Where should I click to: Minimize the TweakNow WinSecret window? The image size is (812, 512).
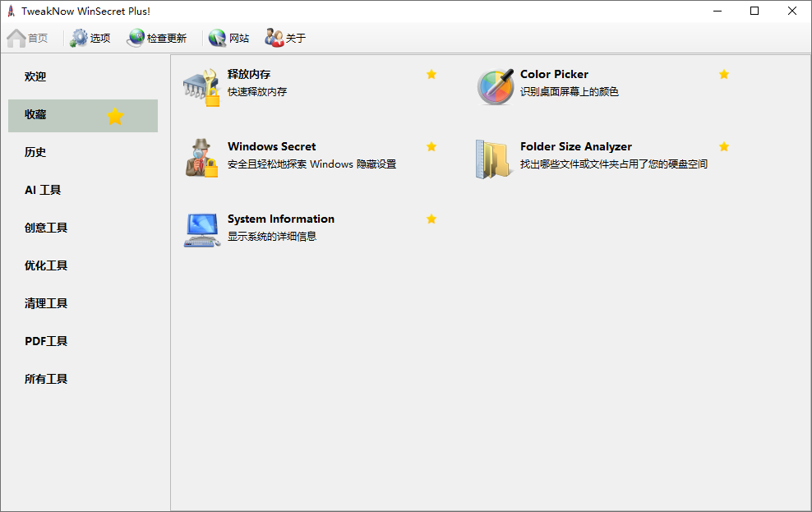point(717,11)
